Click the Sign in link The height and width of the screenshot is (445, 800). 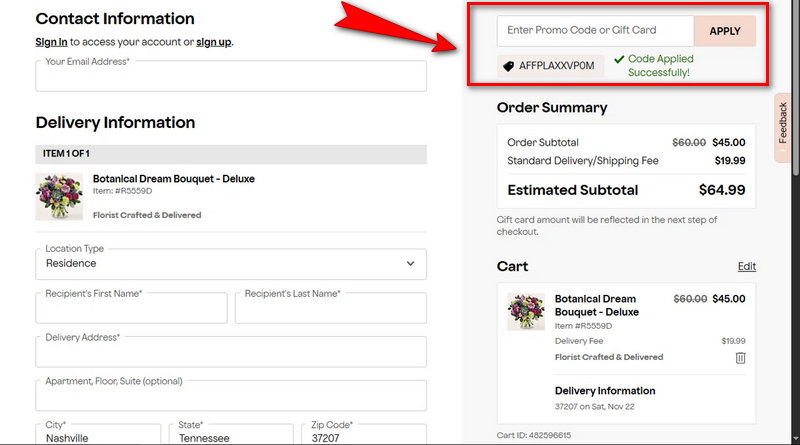tap(51, 42)
